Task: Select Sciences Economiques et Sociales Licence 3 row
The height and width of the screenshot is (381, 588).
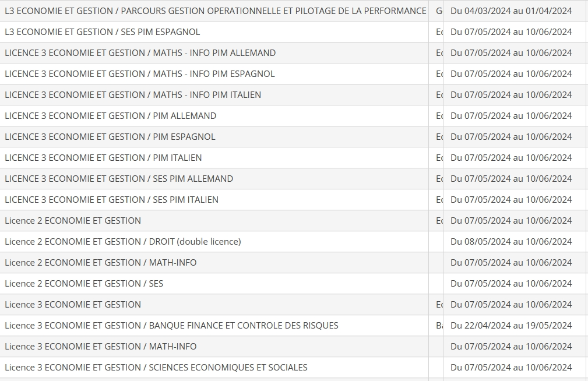Action: coord(293,368)
